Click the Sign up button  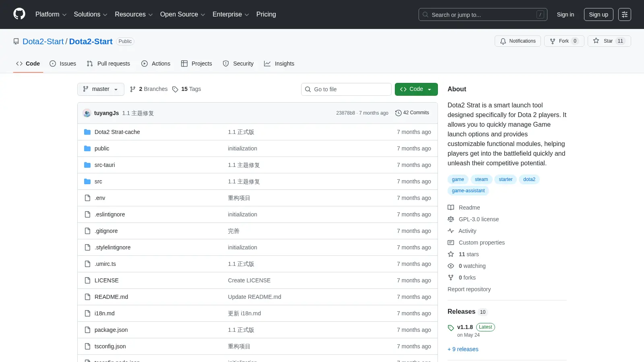tap(599, 14)
